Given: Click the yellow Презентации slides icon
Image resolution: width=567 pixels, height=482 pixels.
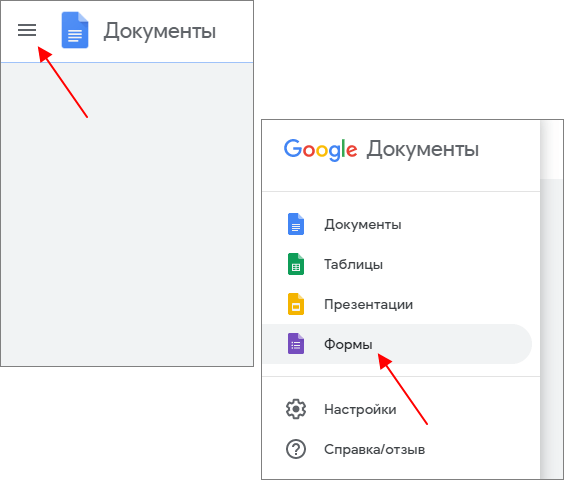Looking at the screenshot, I should [296, 304].
